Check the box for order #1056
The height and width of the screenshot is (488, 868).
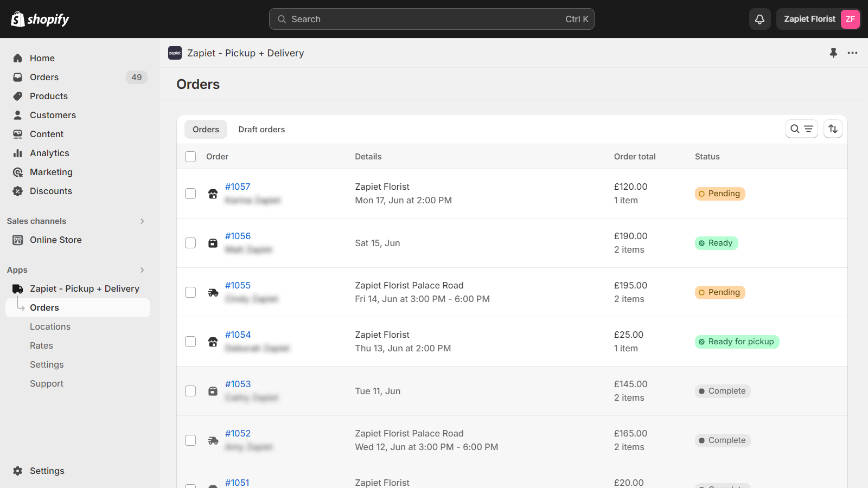click(190, 243)
